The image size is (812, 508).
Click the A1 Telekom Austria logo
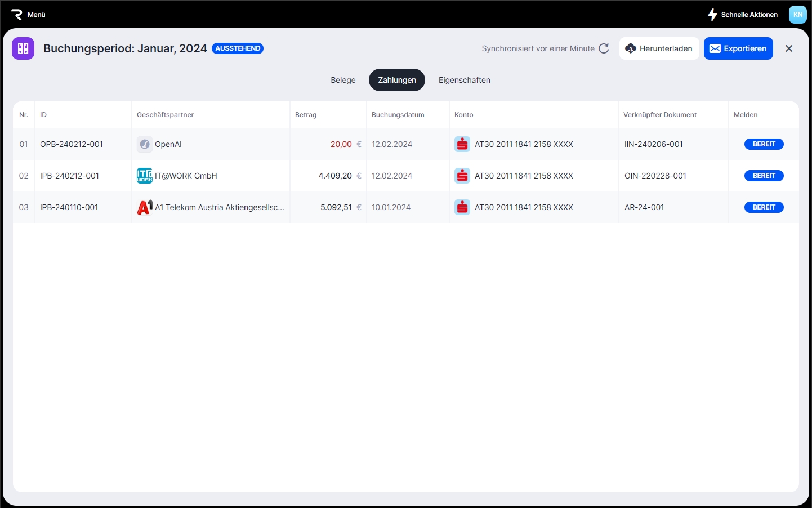[x=145, y=207]
